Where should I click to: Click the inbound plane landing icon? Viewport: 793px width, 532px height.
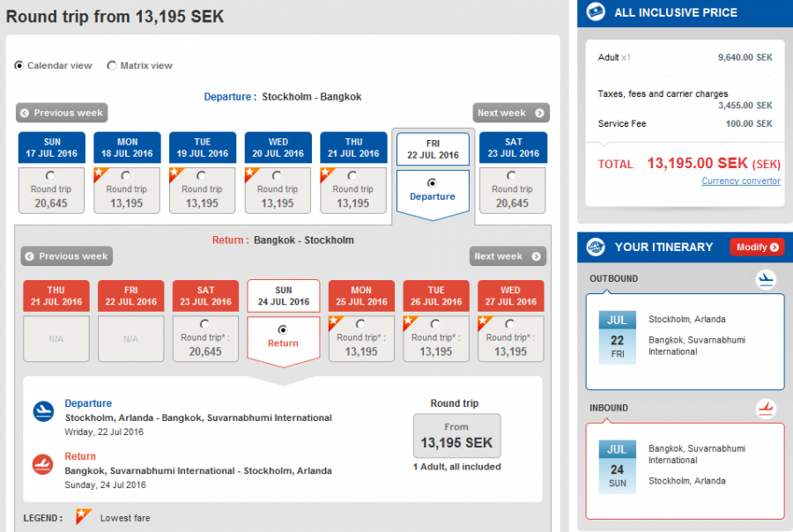pyautogui.click(x=767, y=409)
